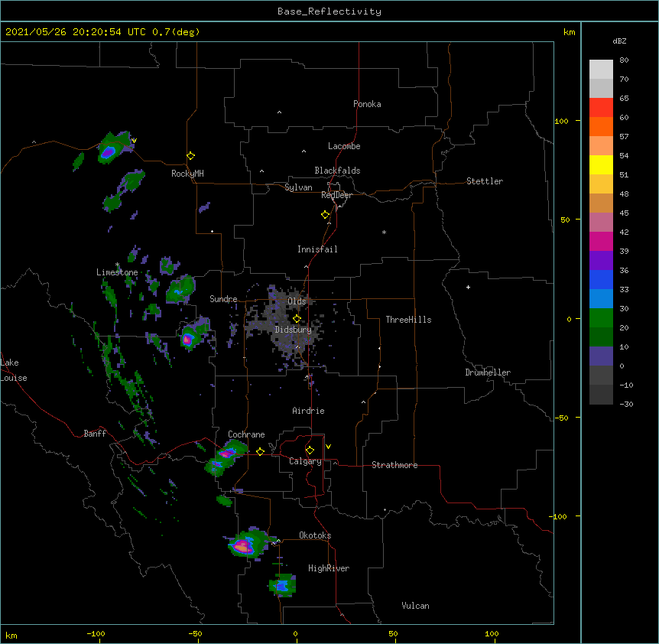Viewport: 659px width, 644px height.
Task: Click the Banff label
Action: (x=95, y=434)
